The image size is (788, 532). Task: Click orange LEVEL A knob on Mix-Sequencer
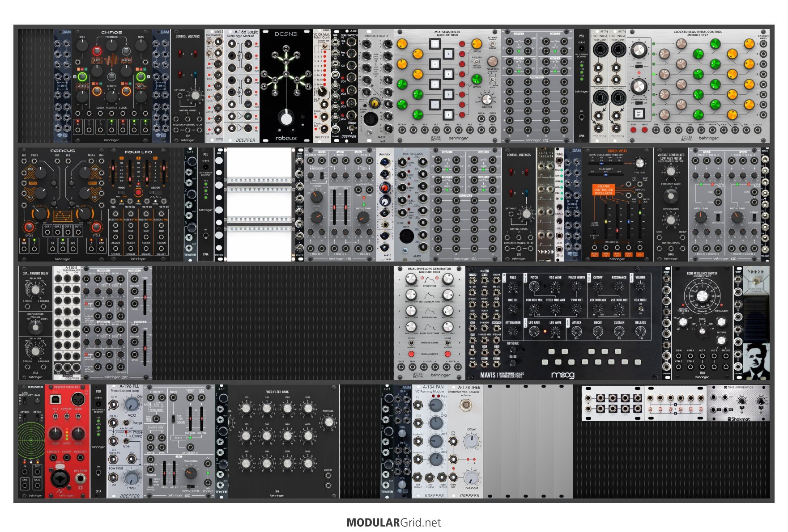[x=477, y=44]
